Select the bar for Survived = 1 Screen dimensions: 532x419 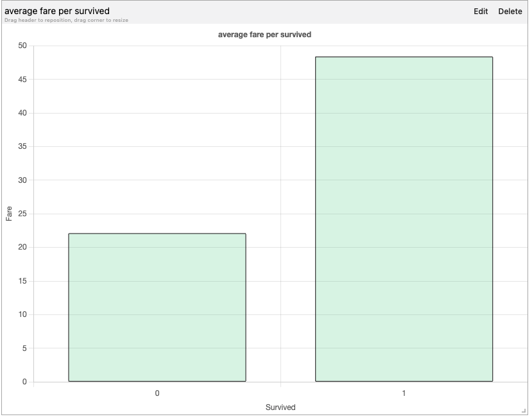[404, 218]
